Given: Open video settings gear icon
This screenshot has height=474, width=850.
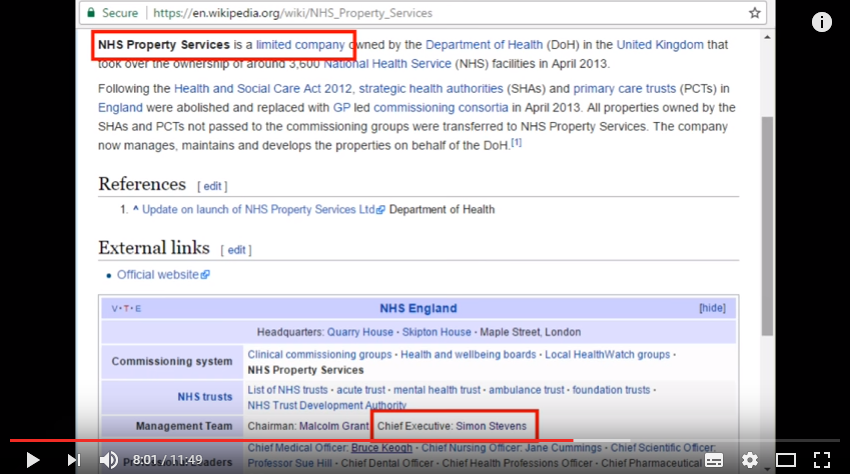Looking at the screenshot, I should tap(750, 460).
